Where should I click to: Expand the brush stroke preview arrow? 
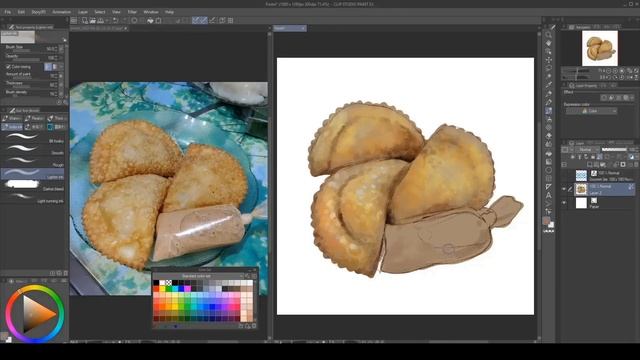(x=64, y=40)
